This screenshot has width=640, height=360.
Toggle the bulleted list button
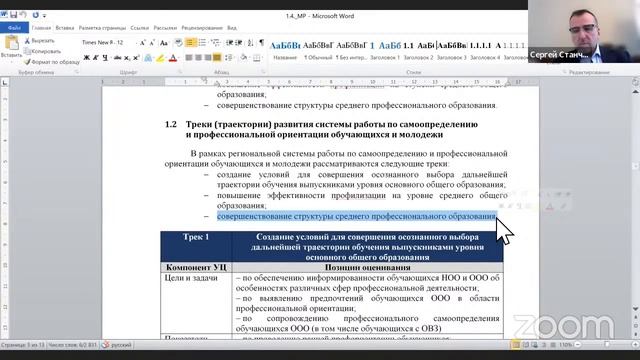[190, 42]
